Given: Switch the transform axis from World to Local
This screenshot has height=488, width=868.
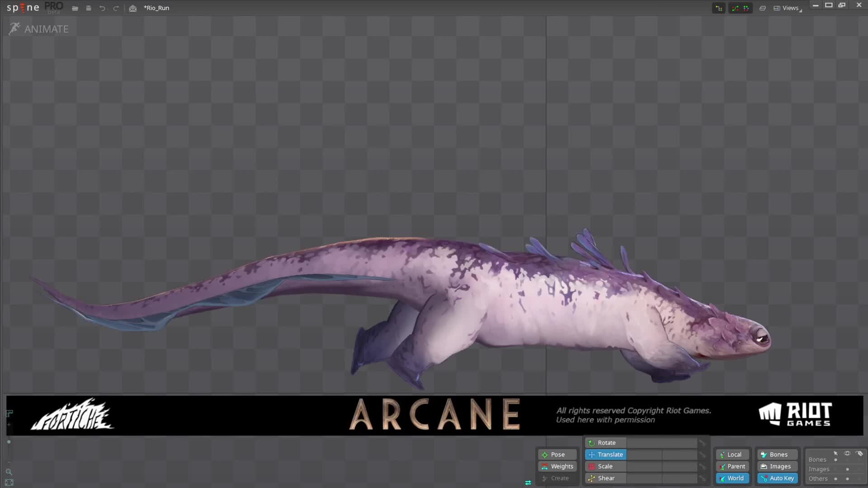Looking at the screenshot, I should (x=732, y=454).
